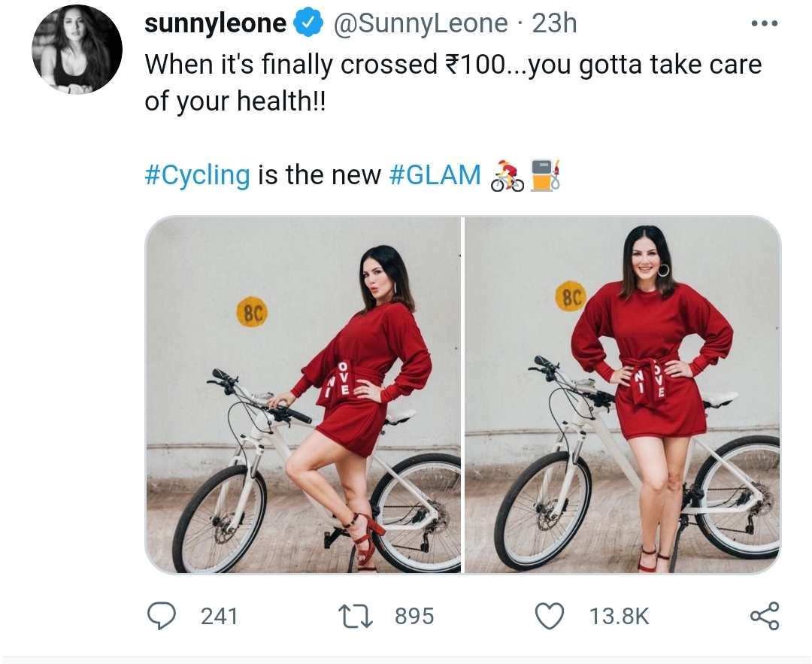Click the 241 replies count
This screenshot has height=664, width=812.
[219, 617]
